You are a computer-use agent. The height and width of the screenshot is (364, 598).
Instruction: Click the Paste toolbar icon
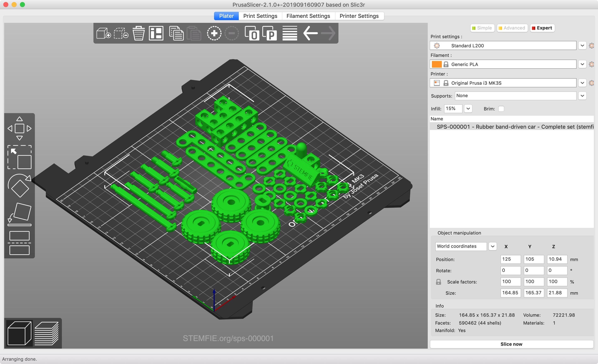[x=194, y=33]
